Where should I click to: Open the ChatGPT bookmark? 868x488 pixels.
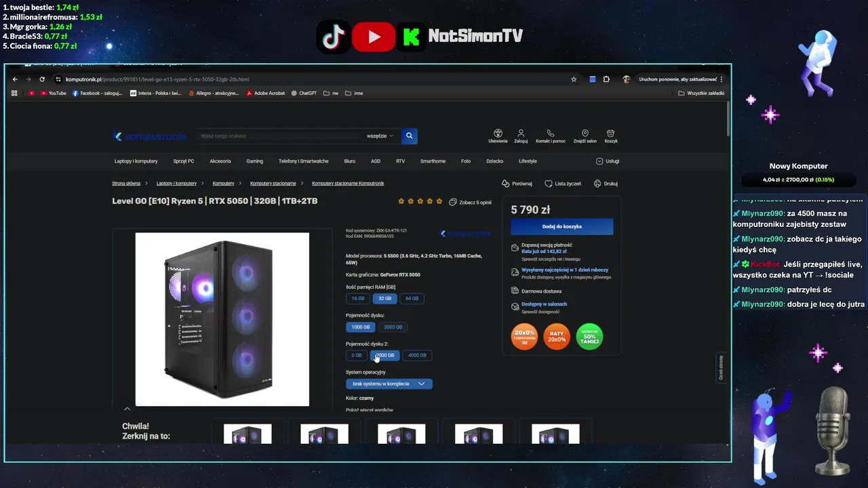pyautogui.click(x=304, y=93)
